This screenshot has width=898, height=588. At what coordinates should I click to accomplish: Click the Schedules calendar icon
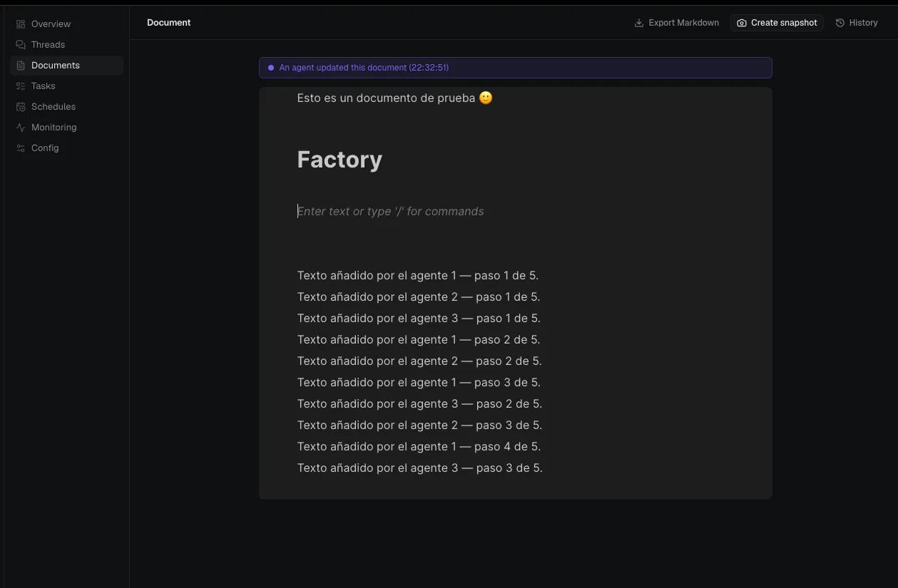(21, 107)
